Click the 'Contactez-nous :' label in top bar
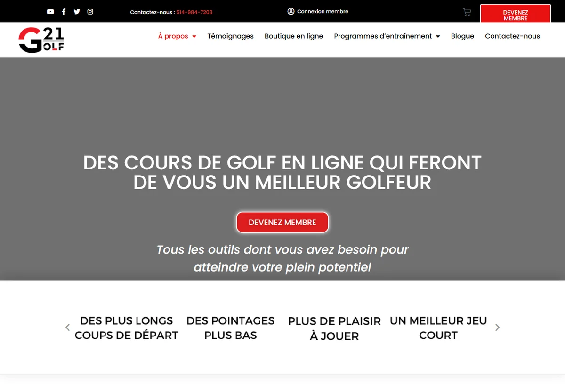The height and width of the screenshot is (392, 565). (152, 12)
